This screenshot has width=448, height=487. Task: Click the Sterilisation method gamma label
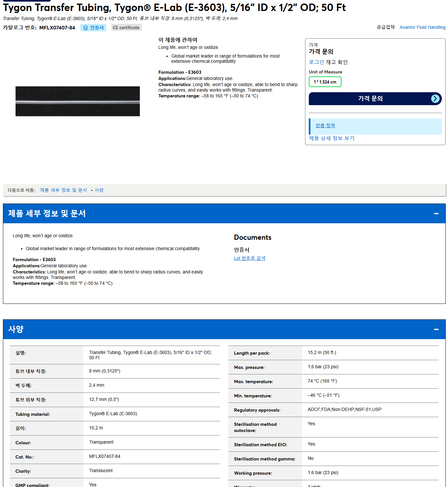pos(264,459)
